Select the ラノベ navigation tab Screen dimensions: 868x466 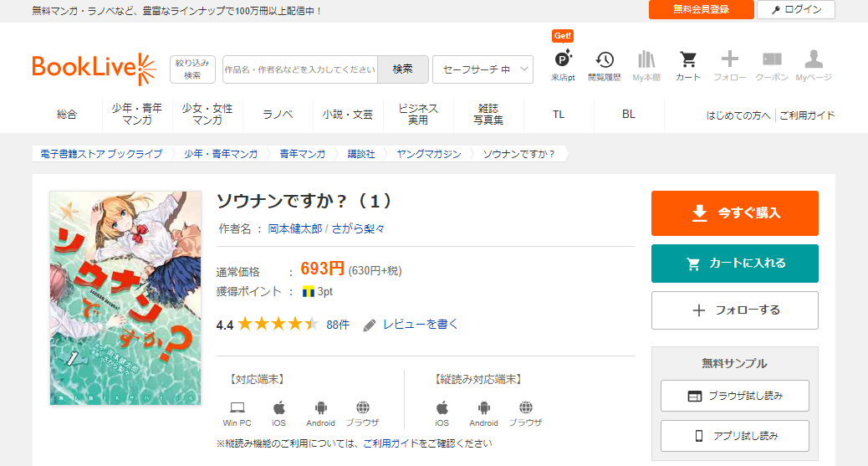click(x=278, y=115)
